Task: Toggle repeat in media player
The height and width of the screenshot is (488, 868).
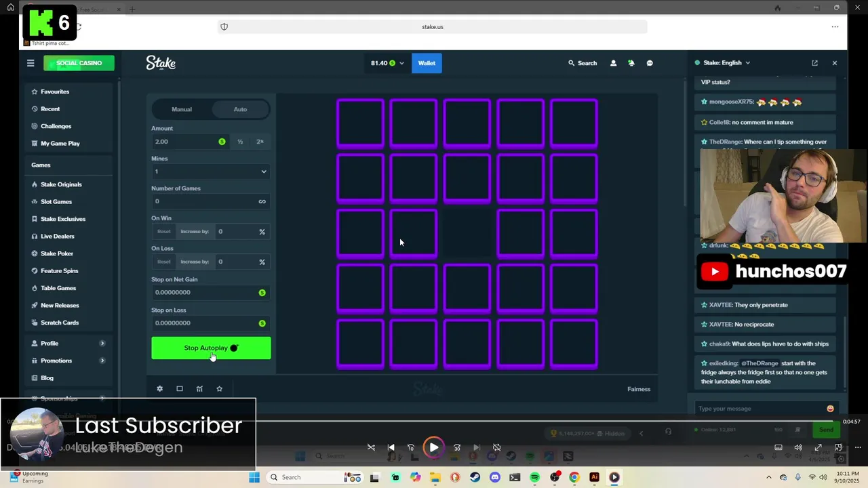Action: [496, 447]
